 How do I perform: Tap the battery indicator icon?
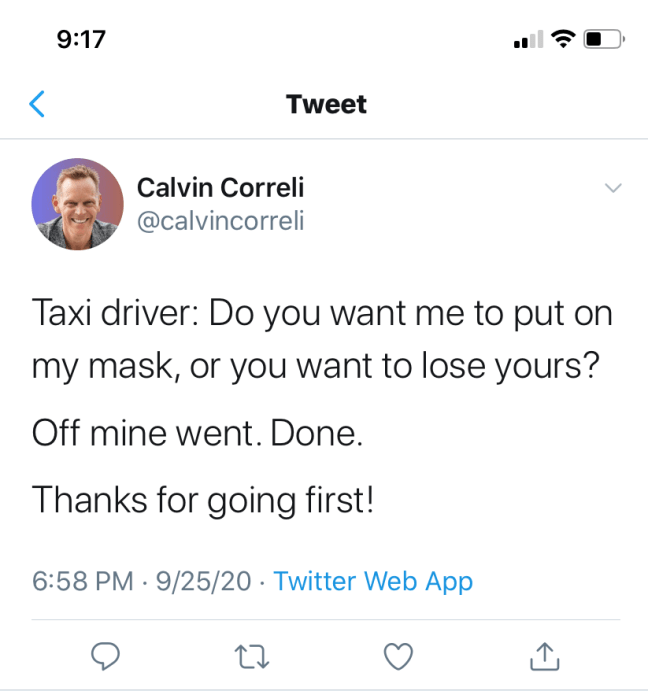click(603, 40)
